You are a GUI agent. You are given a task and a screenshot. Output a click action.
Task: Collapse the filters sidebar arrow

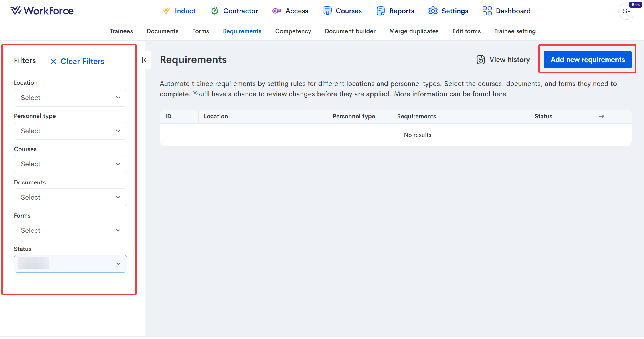[146, 60]
